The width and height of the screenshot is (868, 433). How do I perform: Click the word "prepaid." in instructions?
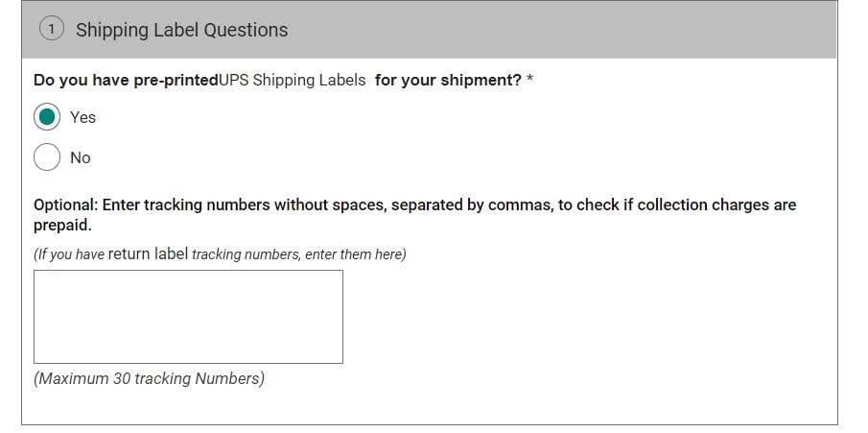click(62, 226)
